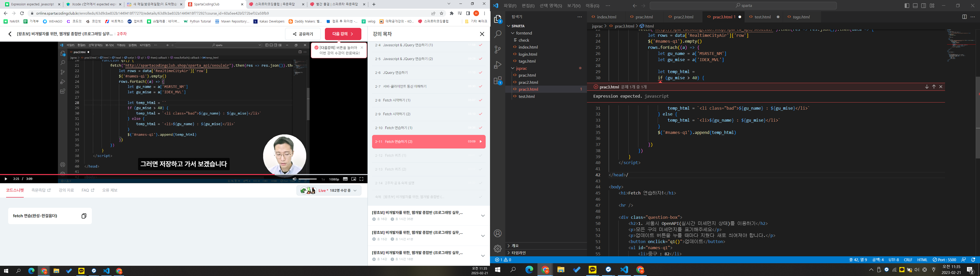The image size is (980, 276).
Task: Play the lecture video
Action: pyautogui.click(x=6, y=179)
